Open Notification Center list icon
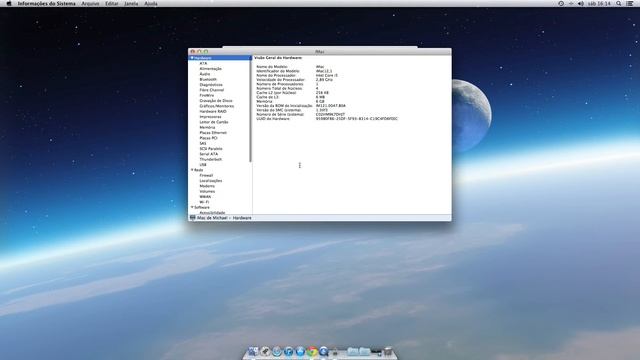The width and height of the screenshot is (640, 360). [x=630, y=3]
